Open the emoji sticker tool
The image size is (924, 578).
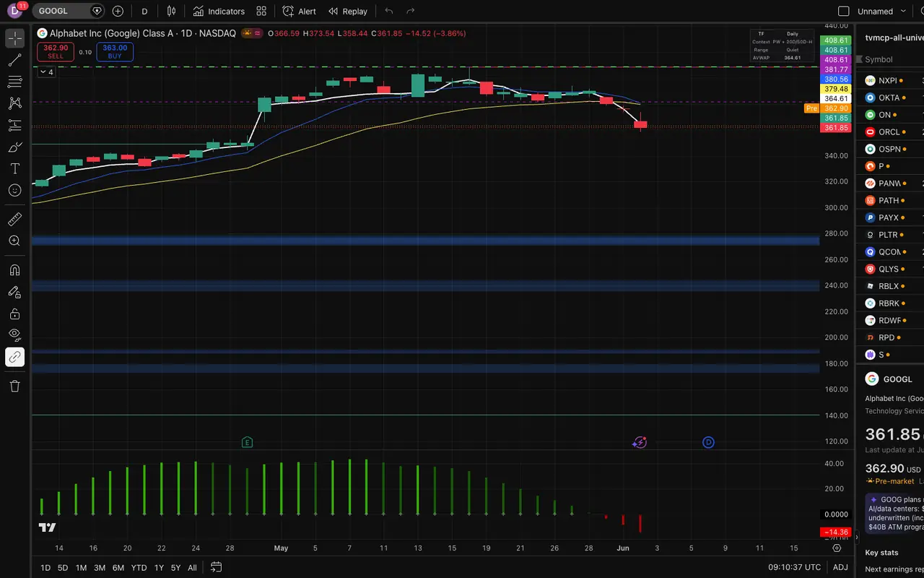[14, 190]
